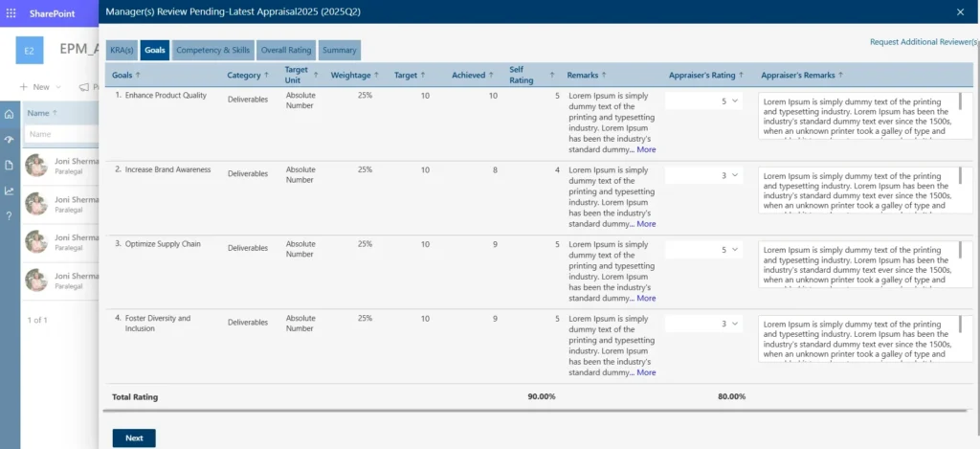Open Appraiser's Rating dropdown for Enhance Product Quality

(x=703, y=101)
